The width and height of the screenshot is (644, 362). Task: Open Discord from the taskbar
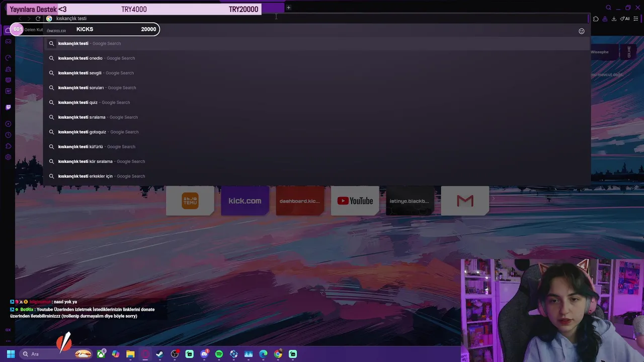pos(204,354)
